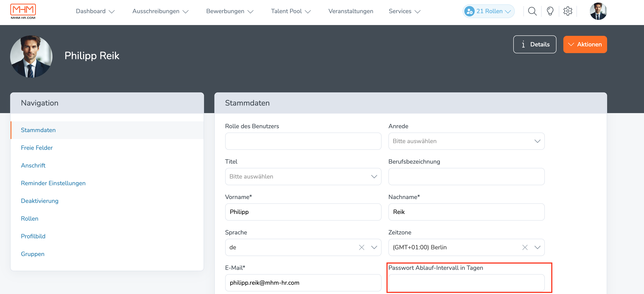Open the Anrede dropdown
This screenshot has height=294, width=644.
coord(466,141)
